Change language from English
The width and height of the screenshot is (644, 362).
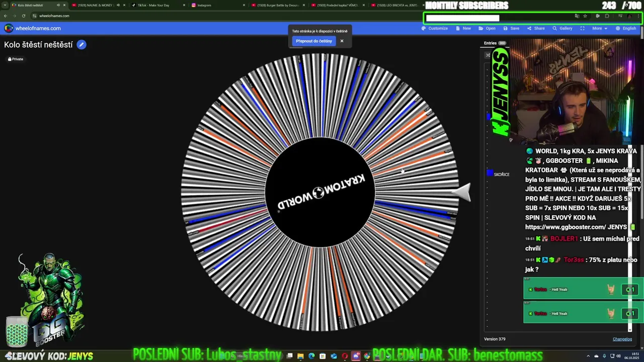coord(626,28)
